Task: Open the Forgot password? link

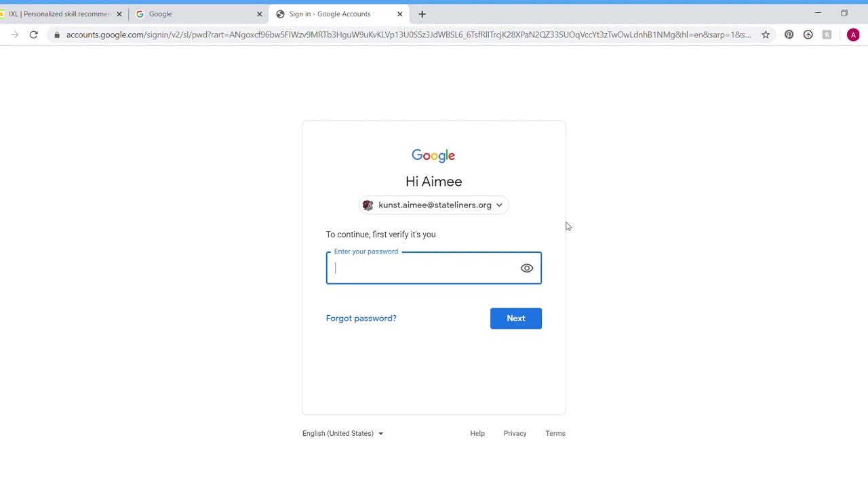Action: [361, 318]
